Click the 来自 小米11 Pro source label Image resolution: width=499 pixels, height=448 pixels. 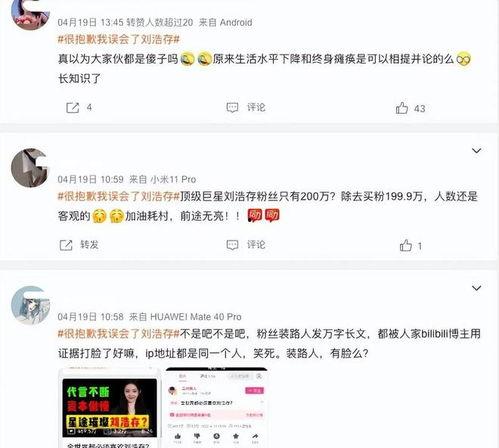(163, 179)
